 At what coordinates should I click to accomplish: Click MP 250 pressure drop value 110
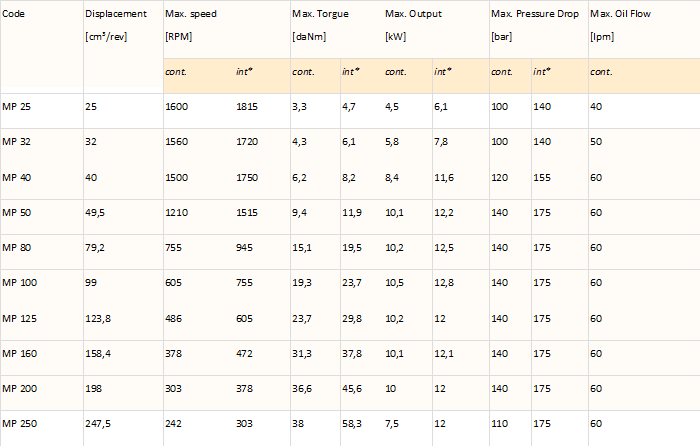[500, 424]
